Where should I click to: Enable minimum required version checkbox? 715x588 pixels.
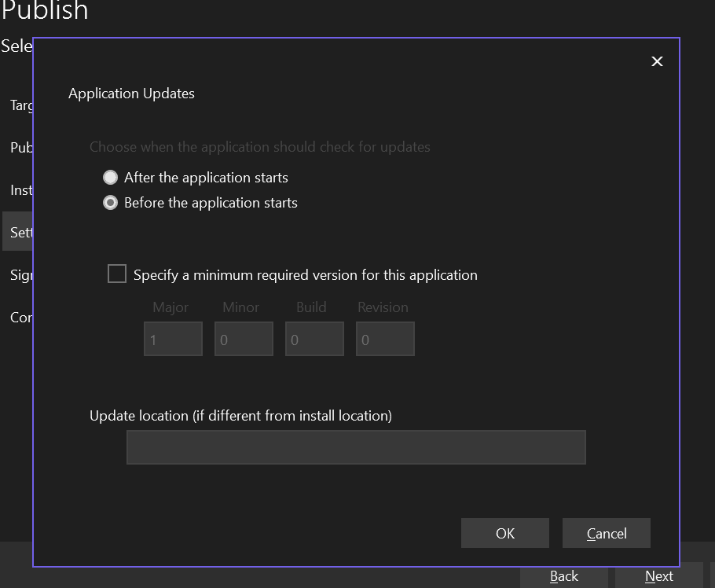point(116,274)
